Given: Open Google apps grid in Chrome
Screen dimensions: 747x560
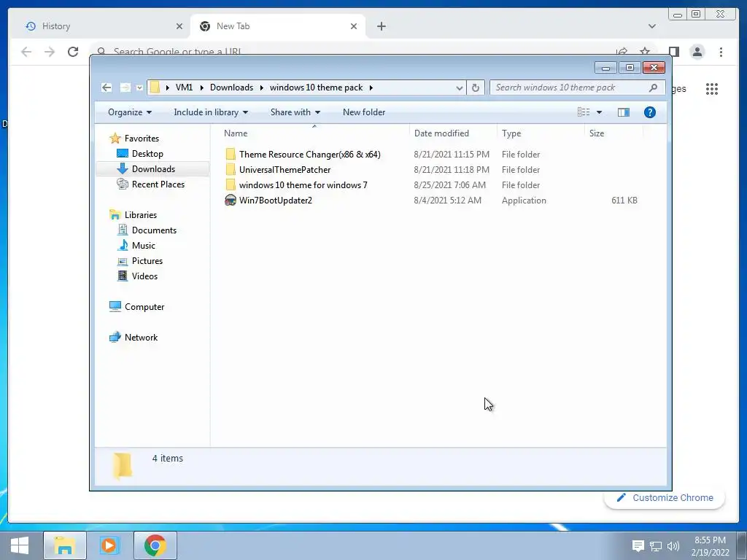Looking at the screenshot, I should coord(712,88).
